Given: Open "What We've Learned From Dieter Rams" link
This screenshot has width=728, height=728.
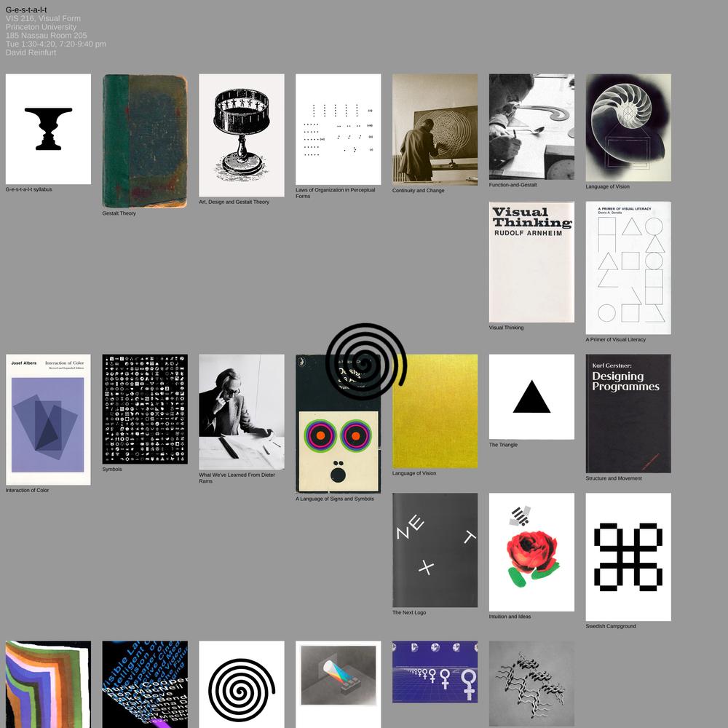Looking at the screenshot, I should click(237, 478).
